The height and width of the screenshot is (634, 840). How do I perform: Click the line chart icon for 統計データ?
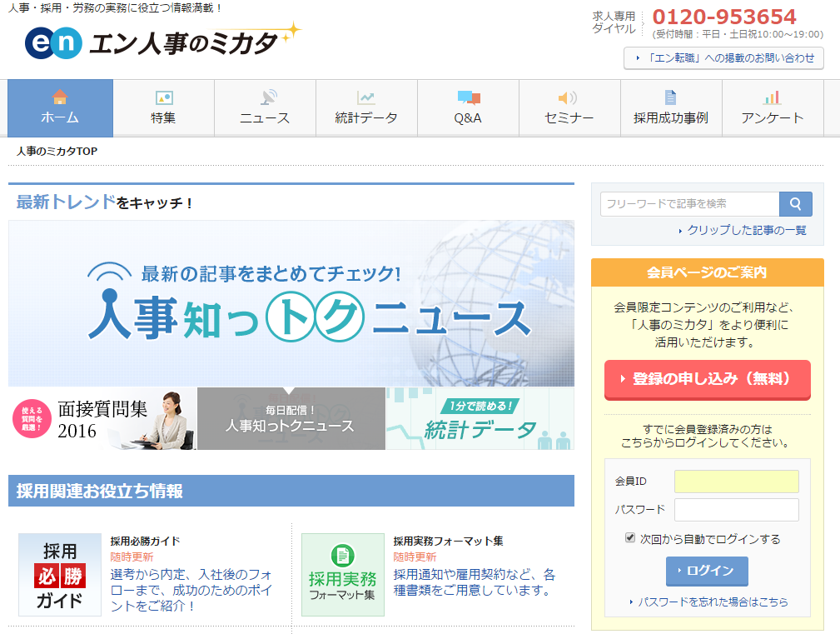[x=366, y=97]
